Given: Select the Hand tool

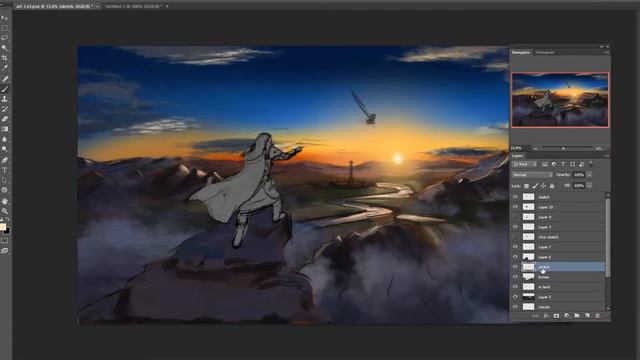Looking at the screenshot, I should 4,201.
